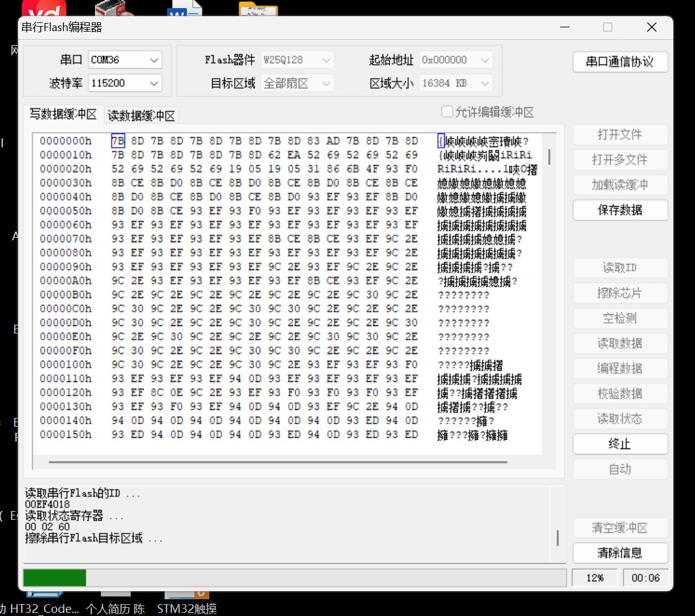Click the status register value 00 02 60

[x=47, y=527]
